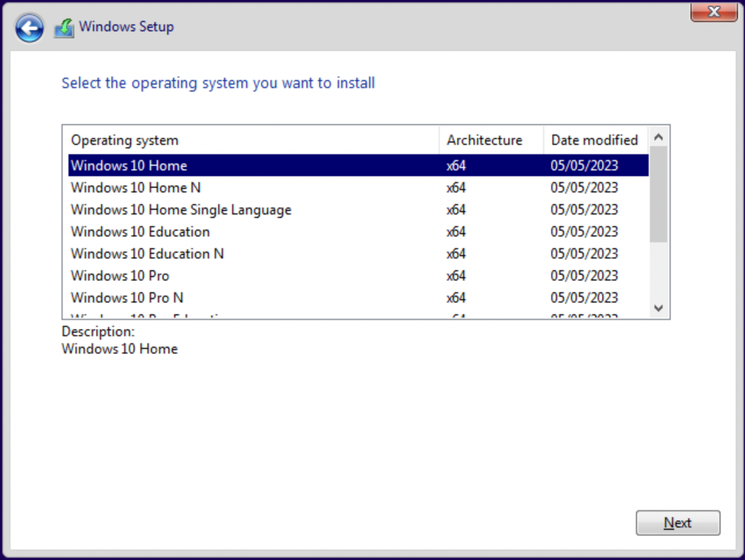This screenshot has width=745, height=560.
Task: Pick Windows 10 Education N
Action: (x=147, y=254)
